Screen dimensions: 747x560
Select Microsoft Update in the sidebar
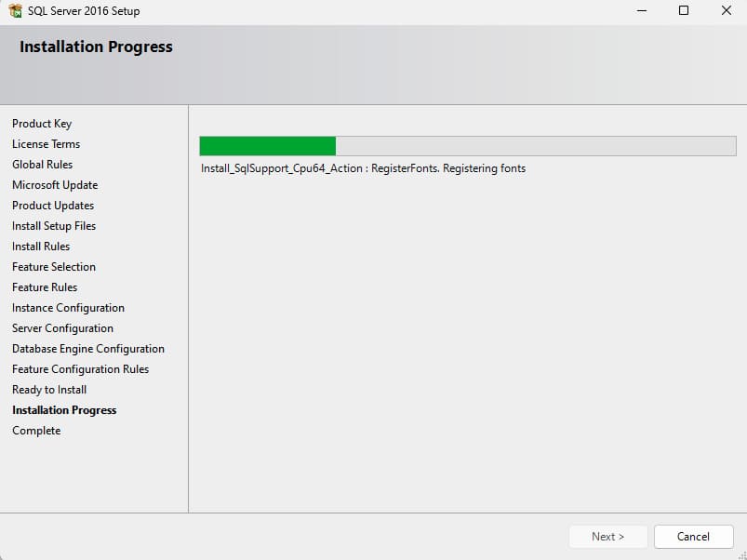(x=55, y=185)
